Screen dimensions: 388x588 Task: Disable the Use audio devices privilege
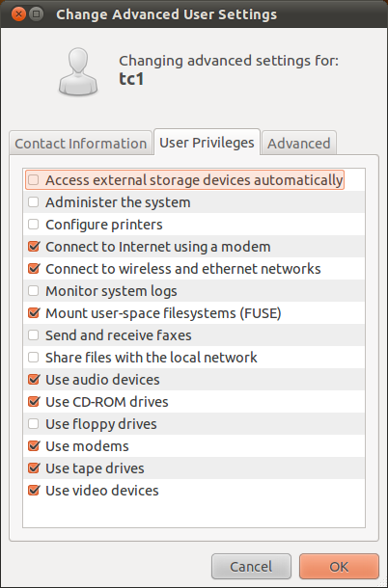click(x=34, y=380)
